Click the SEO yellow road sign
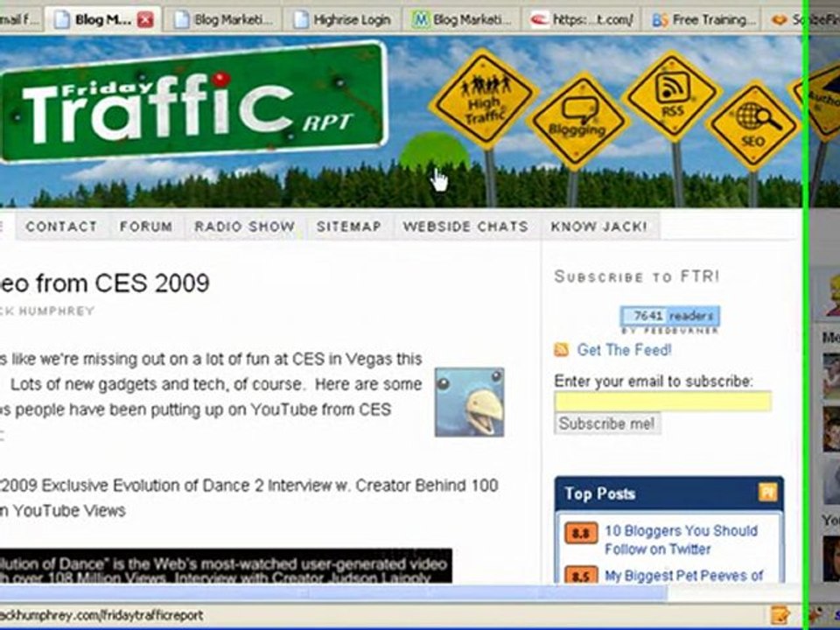This screenshot has height=630, width=840. pyautogui.click(x=753, y=125)
